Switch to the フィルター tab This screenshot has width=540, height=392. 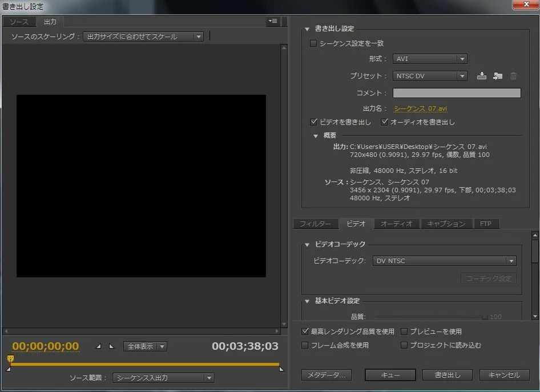[315, 224]
